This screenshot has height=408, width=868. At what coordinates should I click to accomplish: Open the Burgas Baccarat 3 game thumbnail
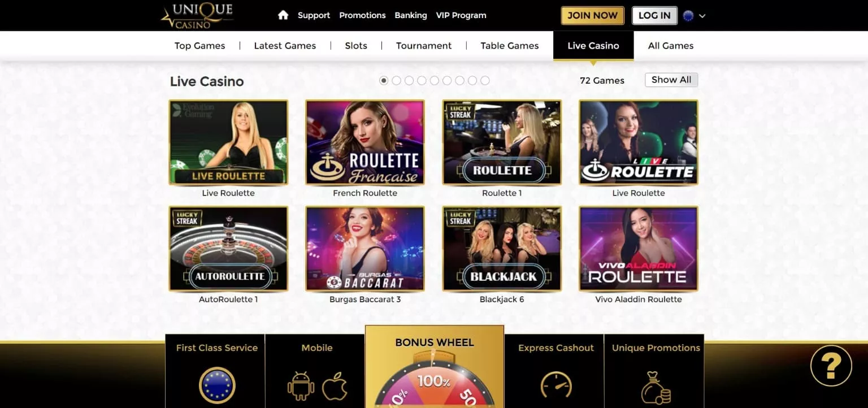(x=365, y=249)
